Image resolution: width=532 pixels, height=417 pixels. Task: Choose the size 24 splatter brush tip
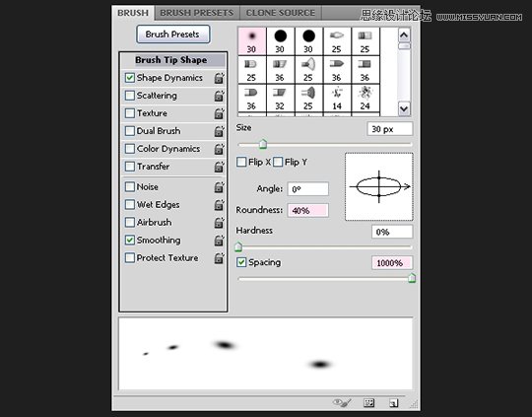tap(366, 99)
